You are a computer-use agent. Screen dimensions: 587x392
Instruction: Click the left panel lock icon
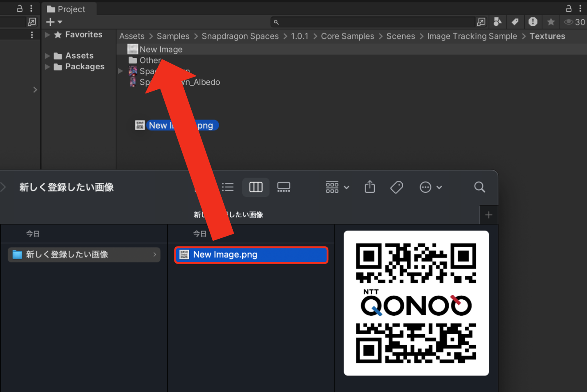[x=19, y=8]
